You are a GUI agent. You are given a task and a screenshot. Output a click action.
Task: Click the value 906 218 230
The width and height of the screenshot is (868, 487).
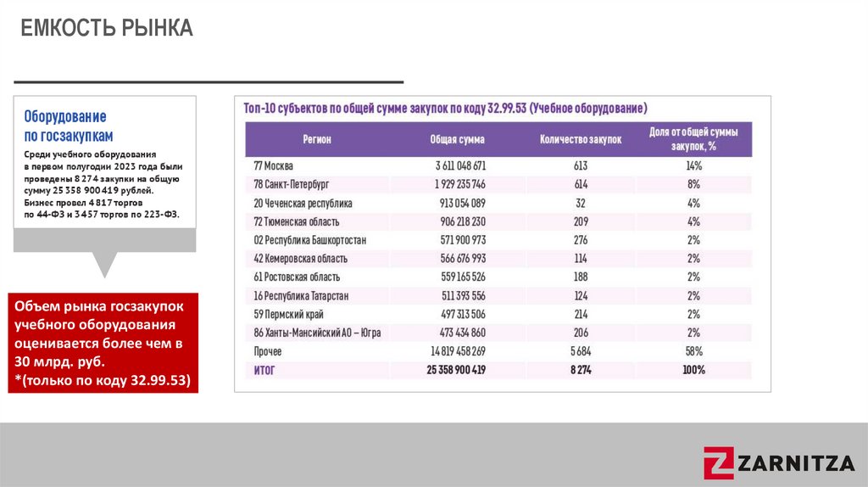463,221
